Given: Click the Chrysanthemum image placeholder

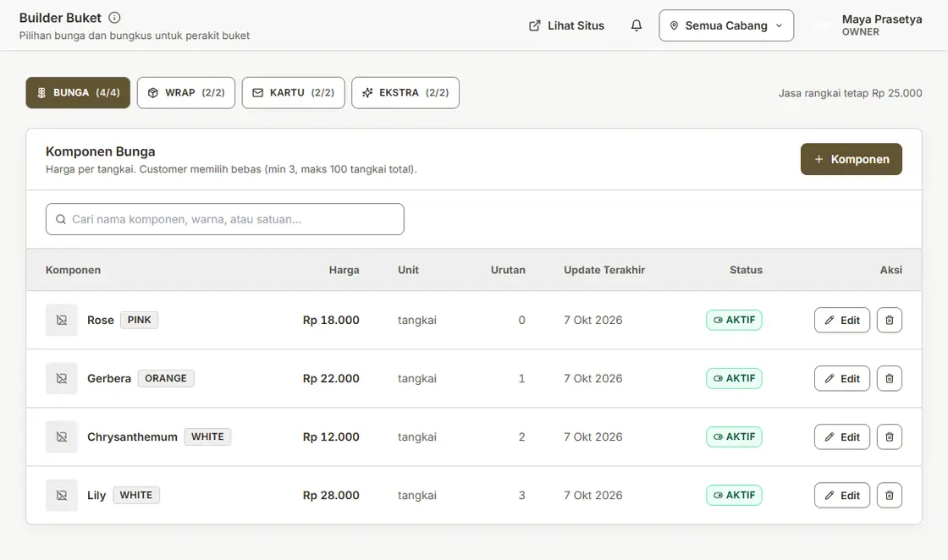Looking at the screenshot, I should [62, 436].
